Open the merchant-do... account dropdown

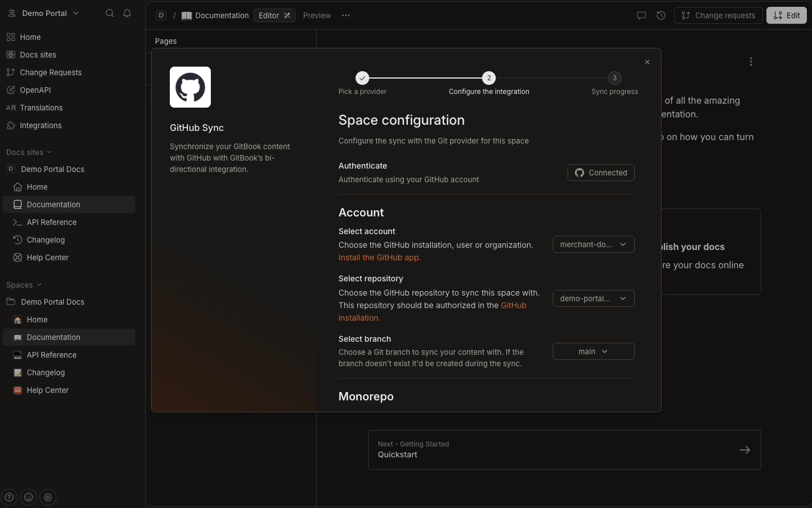[594, 244]
